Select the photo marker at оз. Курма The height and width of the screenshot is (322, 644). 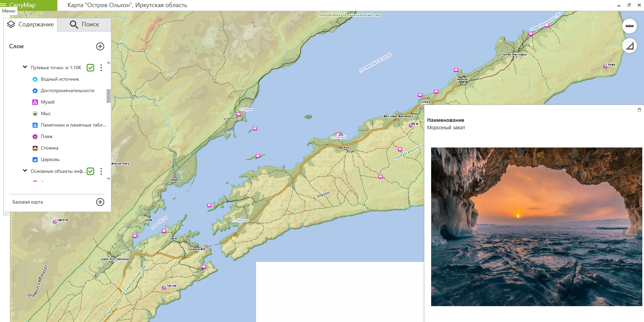pyautogui.click(x=238, y=114)
